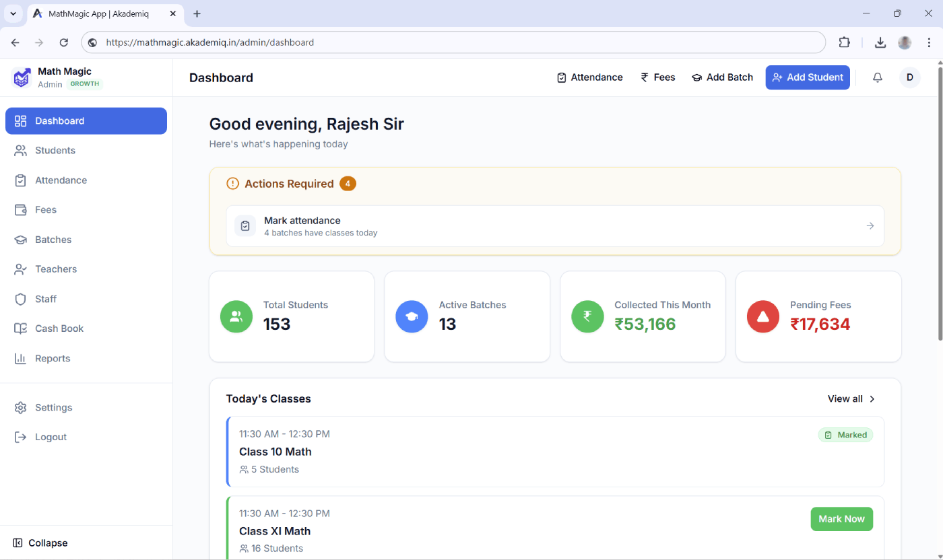The image size is (943, 560).
Task: Select the Cash Book sidebar icon
Action: (x=22, y=328)
